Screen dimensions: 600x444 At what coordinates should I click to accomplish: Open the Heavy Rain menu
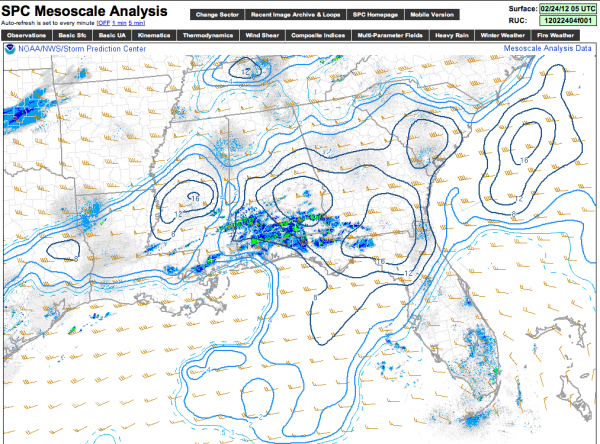[x=452, y=36]
